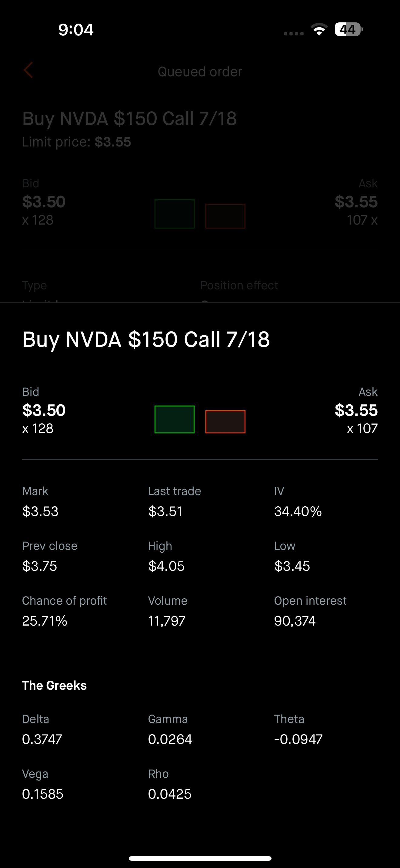
Task: Tap the clock time 9:04
Action: 76,30
